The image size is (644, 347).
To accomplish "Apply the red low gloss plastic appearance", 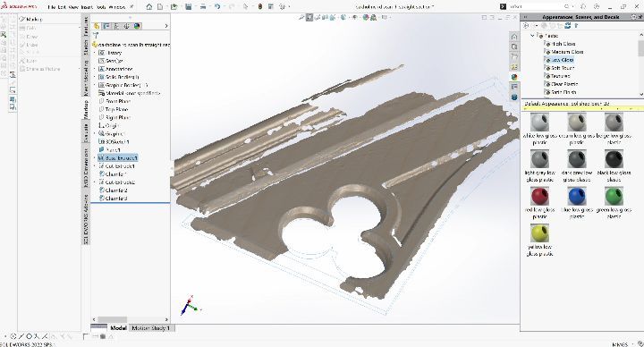I will point(539,196).
